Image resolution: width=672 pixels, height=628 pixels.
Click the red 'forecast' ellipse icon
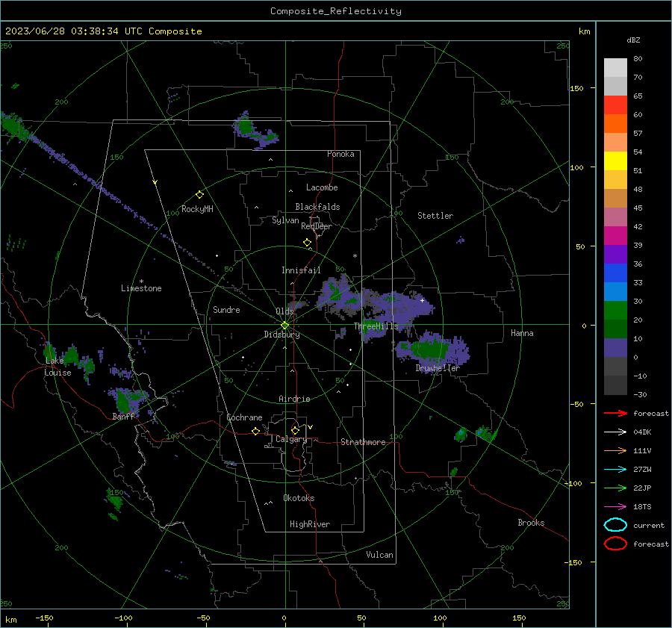click(x=615, y=544)
